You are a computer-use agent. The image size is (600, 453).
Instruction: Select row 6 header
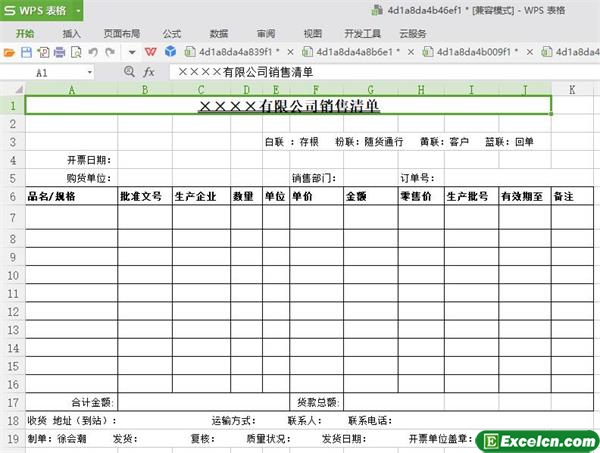[x=13, y=196]
